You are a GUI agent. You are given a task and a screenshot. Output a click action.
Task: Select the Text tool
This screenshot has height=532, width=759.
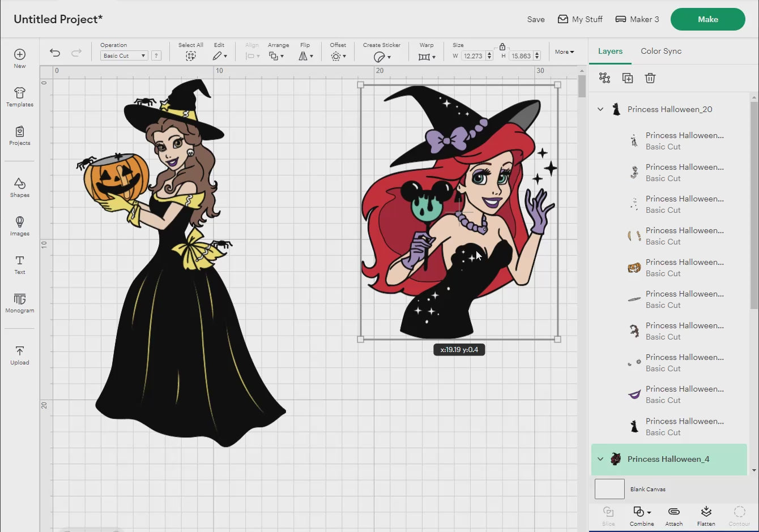click(x=20, y=264)
